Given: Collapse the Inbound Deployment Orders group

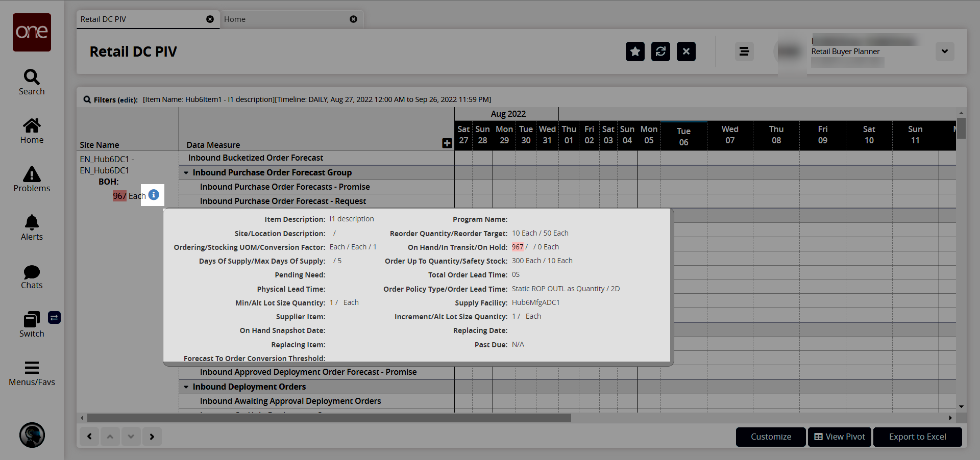Looking at the screenshot, I should [x=186, y=387].
